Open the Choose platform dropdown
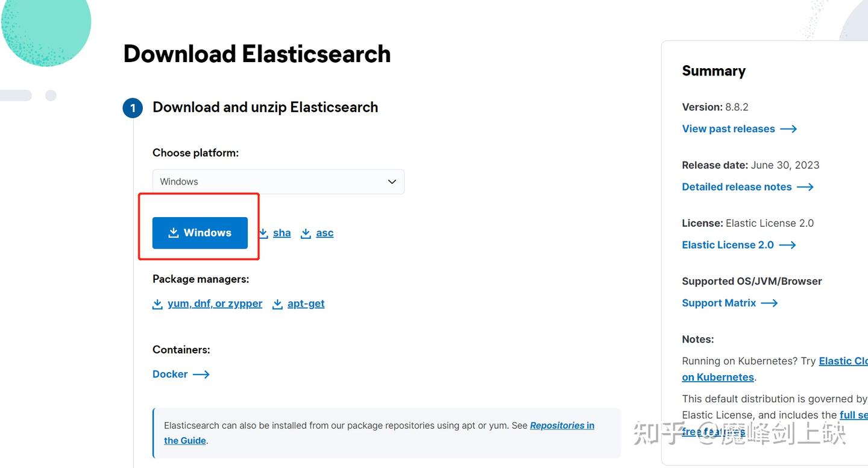 (278, 182)
